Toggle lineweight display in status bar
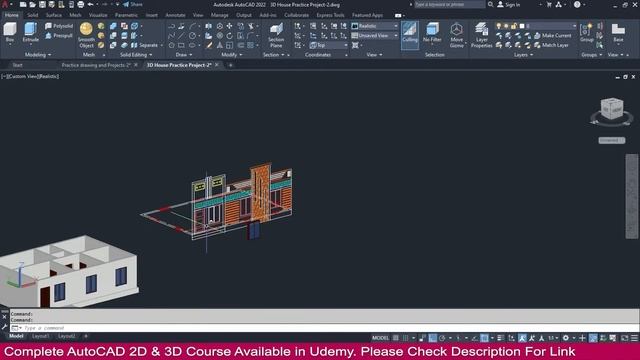 pyautogui.click(x=500, y=338)
